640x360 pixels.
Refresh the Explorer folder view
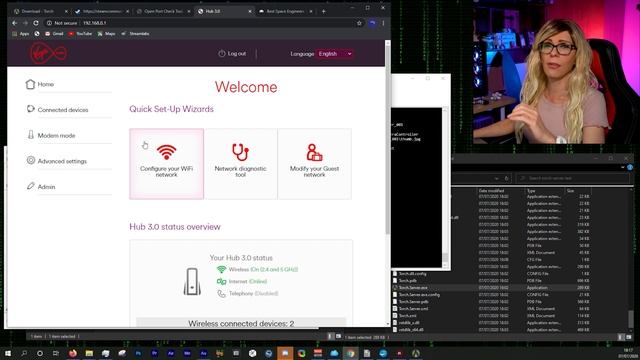tap(507, 178)
